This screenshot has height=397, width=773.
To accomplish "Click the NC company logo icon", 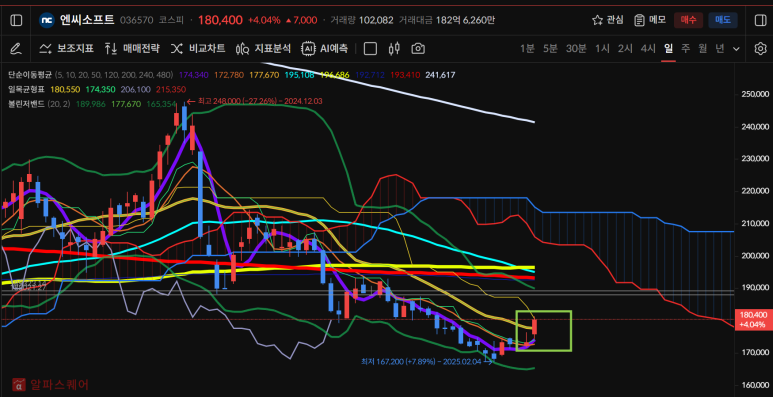I will tap(47, 20).
